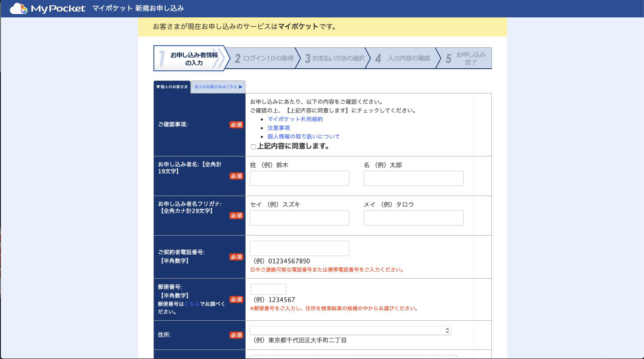Click the メイ furigana input field
Viewport: 644px width, 359px height.
(x=414, y=218)
